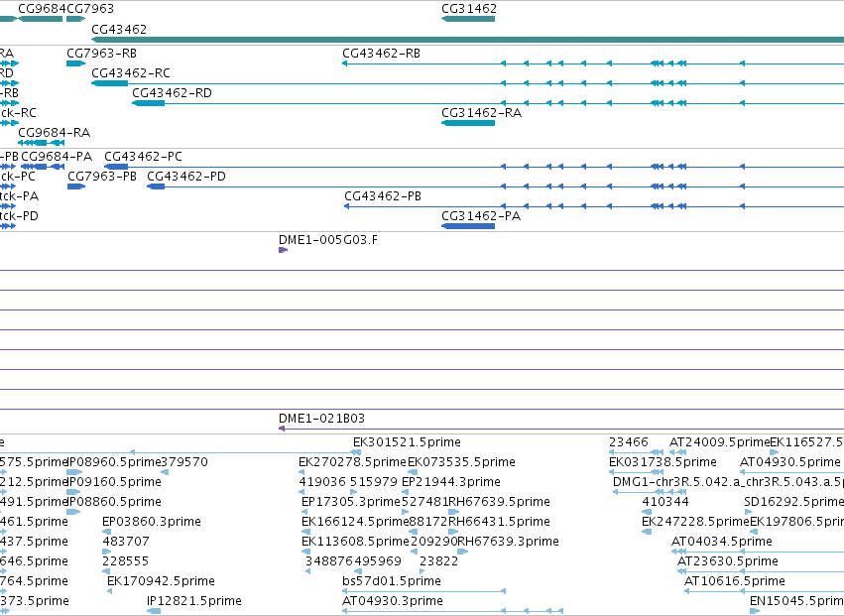This screenshot has width=844, height=616.
Task: Select the 527481 feature label
Action: click(424, 502)
